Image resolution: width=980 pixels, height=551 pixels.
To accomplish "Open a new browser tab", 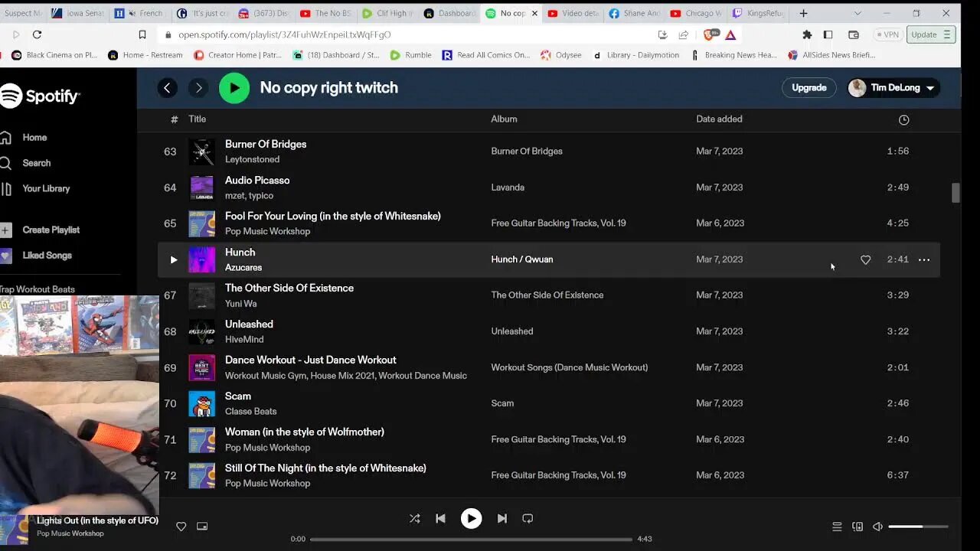I will tap(803, 13).
